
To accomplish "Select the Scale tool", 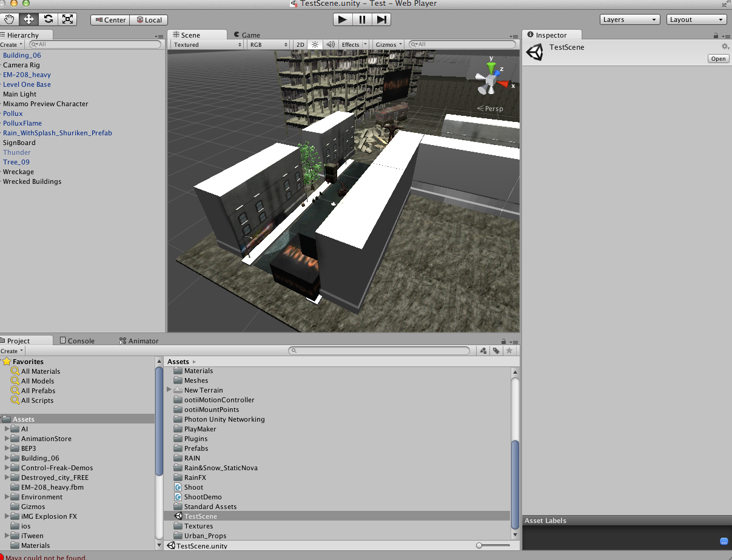I will pos(67,19).
